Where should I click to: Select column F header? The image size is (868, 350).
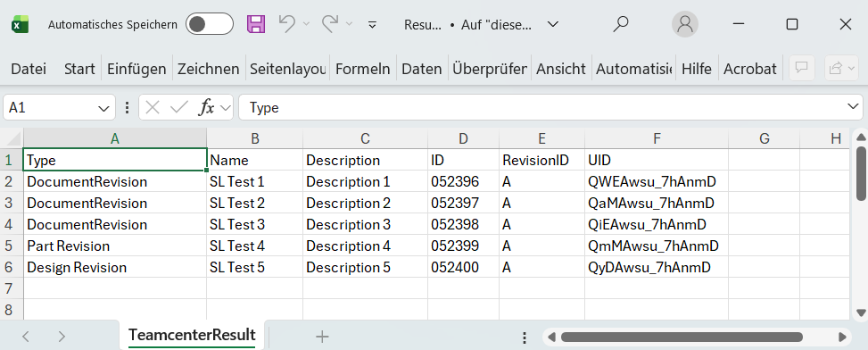pos(657,138)
